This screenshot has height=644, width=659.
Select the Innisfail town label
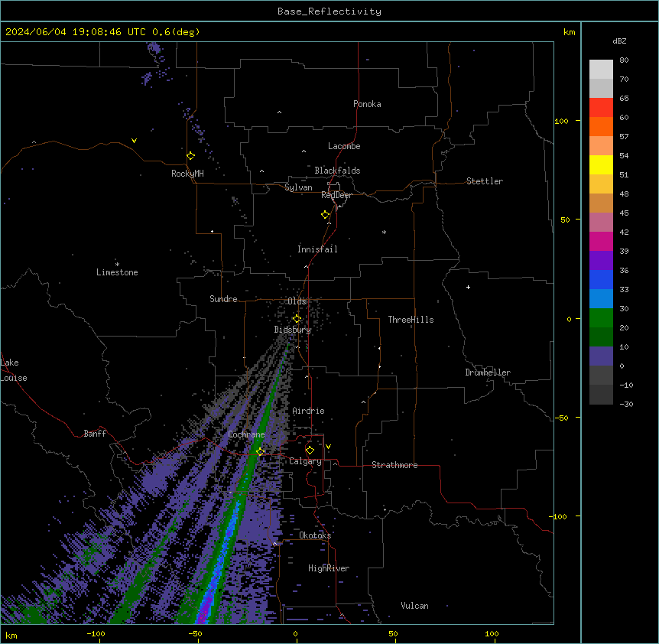pos(317,249)
